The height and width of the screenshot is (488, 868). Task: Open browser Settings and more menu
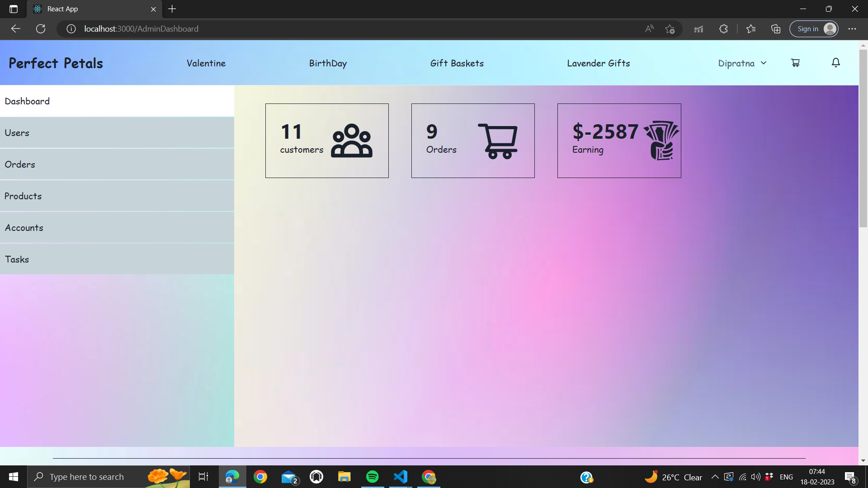[852, 29]
